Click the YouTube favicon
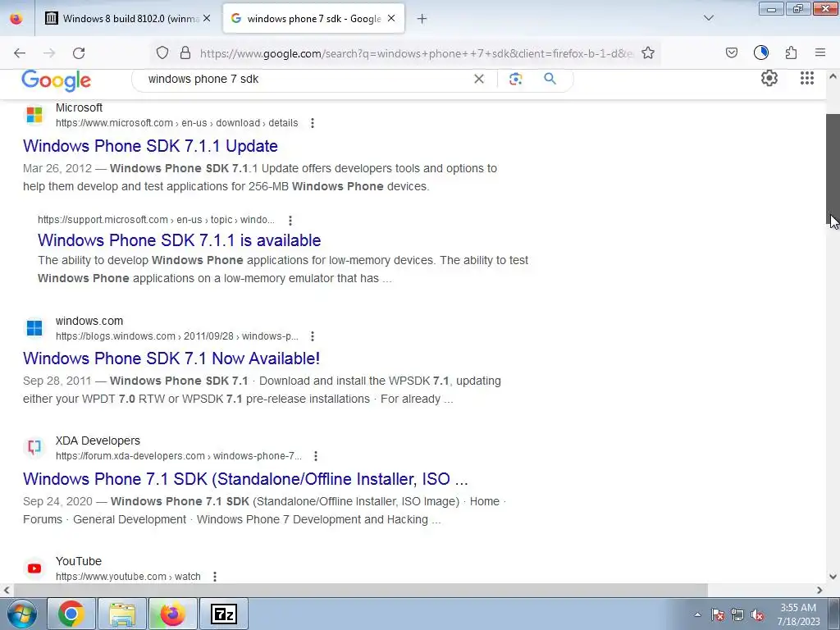This screenshot has width=840, height=630. tap(34, 568)
